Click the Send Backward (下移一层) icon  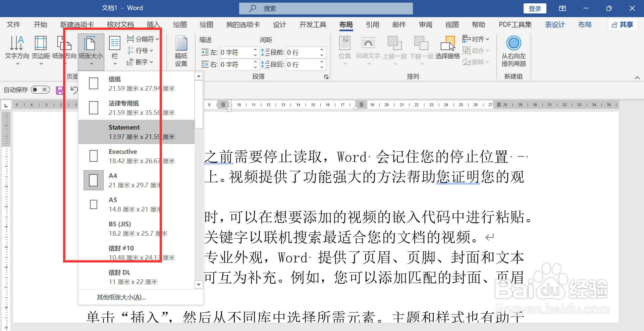click(421, 43)
